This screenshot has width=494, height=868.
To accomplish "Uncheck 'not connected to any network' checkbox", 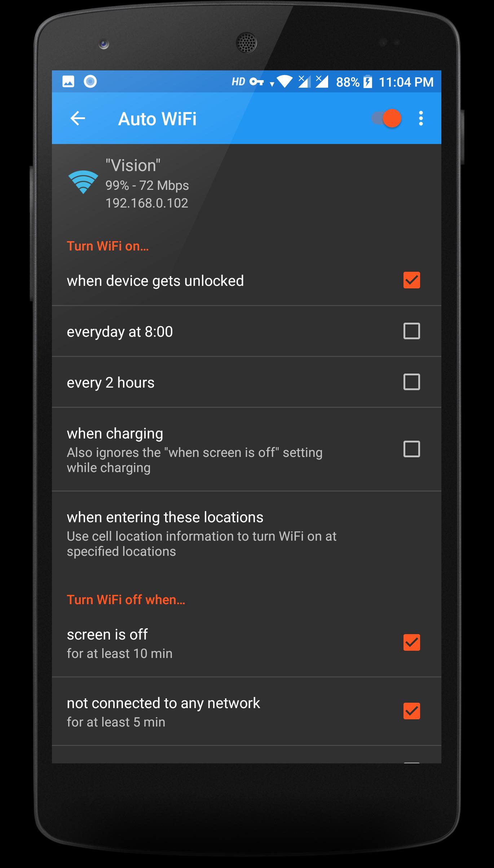I will (x=411, y=711).
